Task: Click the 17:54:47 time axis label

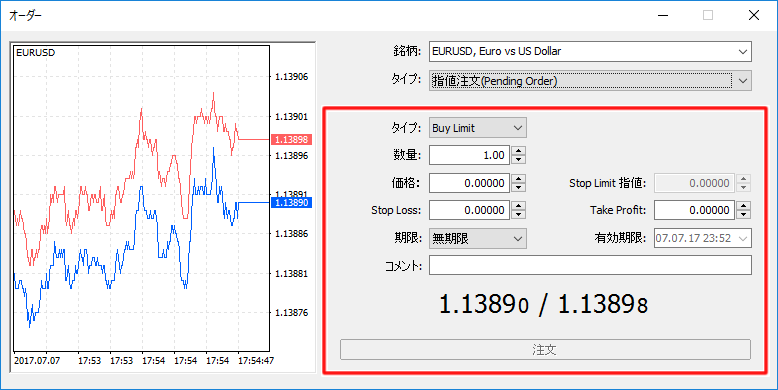Action: 256,361
